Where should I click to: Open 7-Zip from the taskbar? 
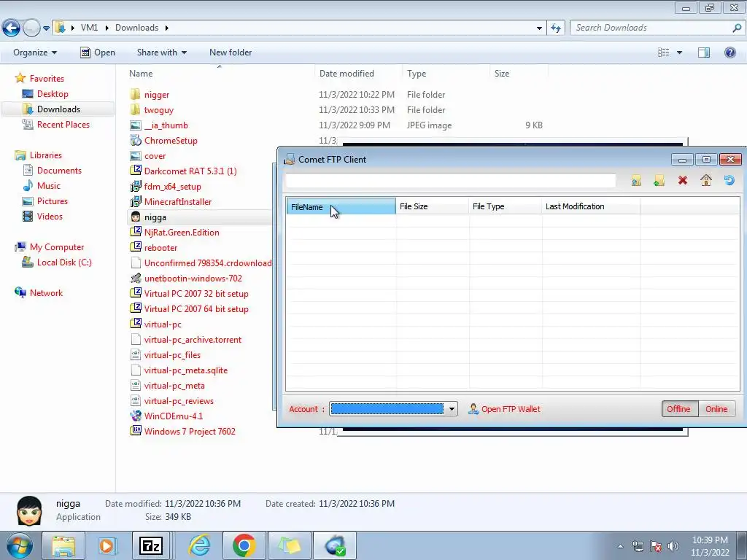[151, 545]
